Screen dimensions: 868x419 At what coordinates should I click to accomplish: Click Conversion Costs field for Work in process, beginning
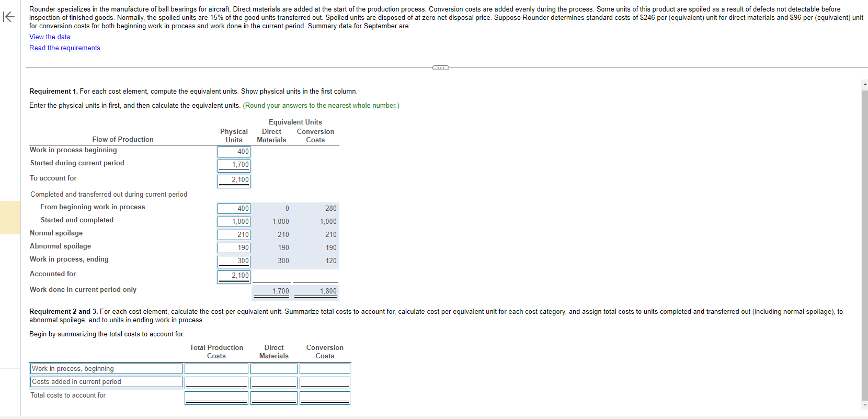[325, 369]
